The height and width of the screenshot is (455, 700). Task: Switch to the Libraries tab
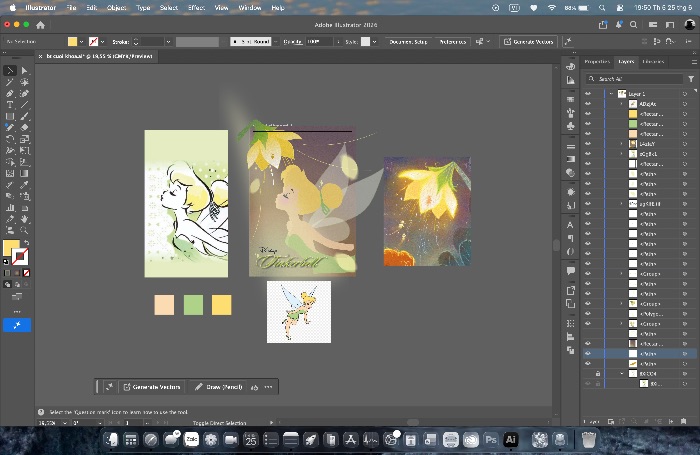pyautogui.click(x=653, y=62)
